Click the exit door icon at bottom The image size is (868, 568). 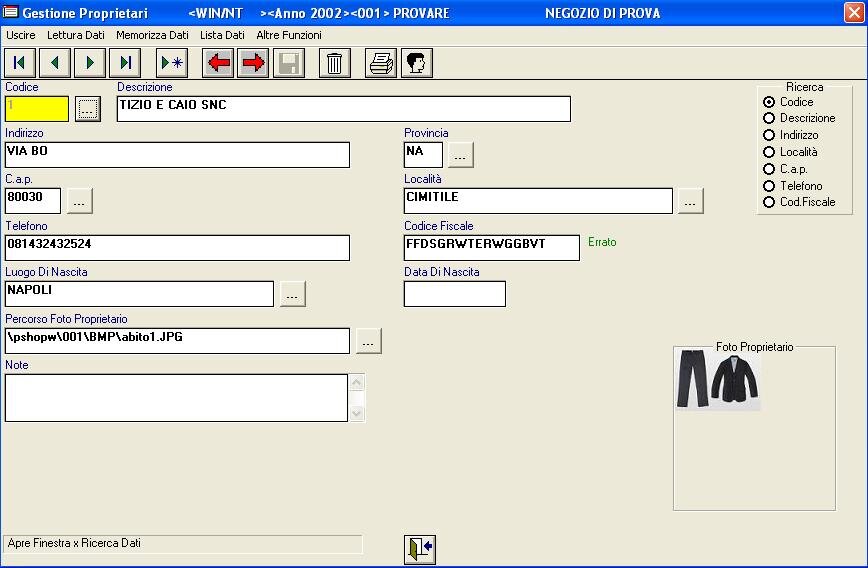pos(420,549)
